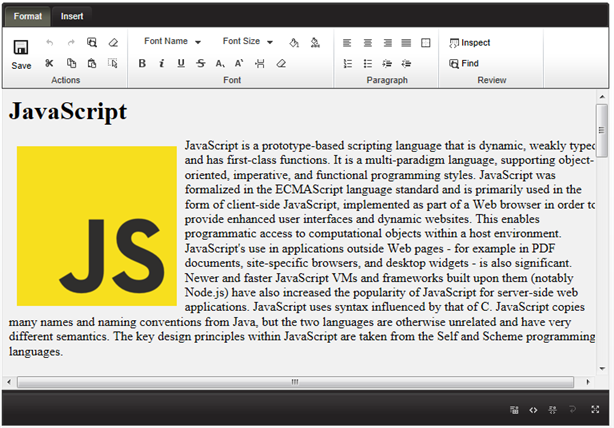Switch to design view in footer
614x428 pixels.
(x=514, y=410)
